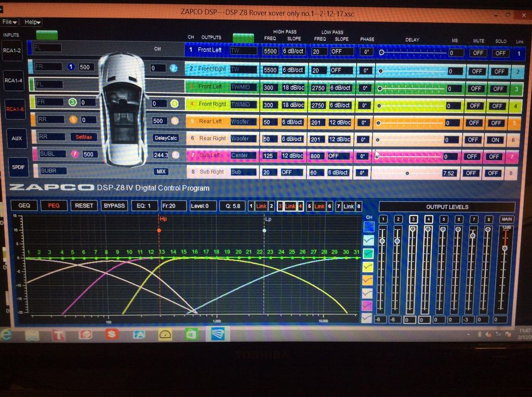532x397 pixels.
Task: Select output level channel 7 button
Action: tap(474, 220)
